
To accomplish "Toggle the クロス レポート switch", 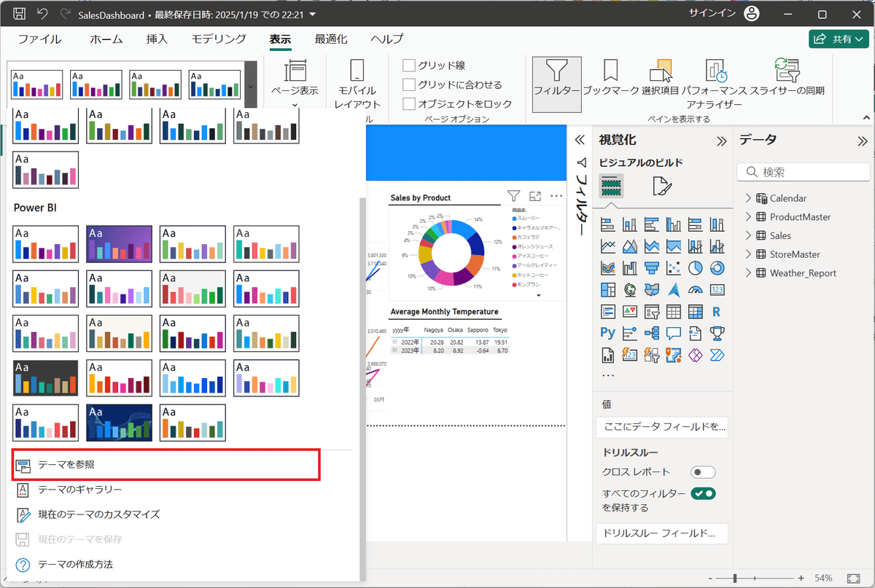I will [703, 472].
